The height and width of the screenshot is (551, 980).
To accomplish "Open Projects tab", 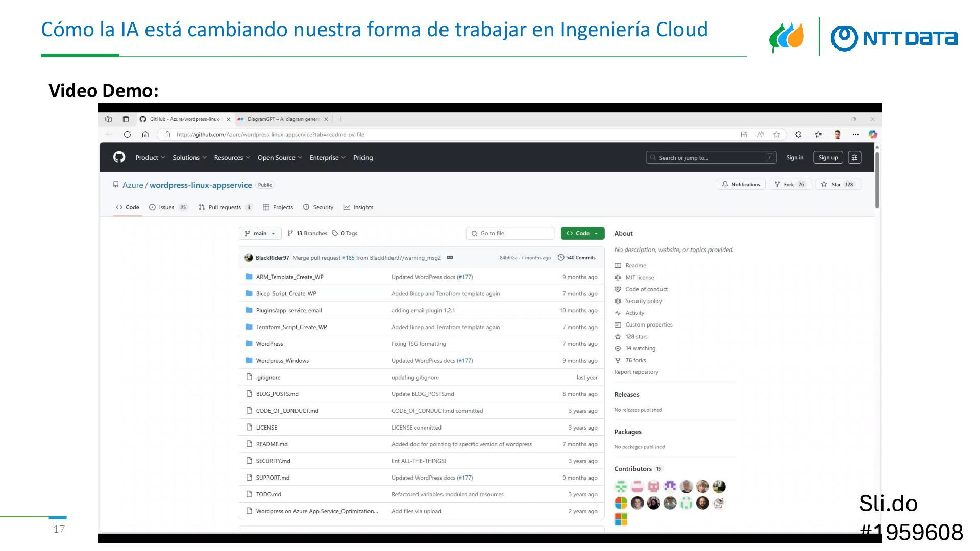I will [278, 207].
